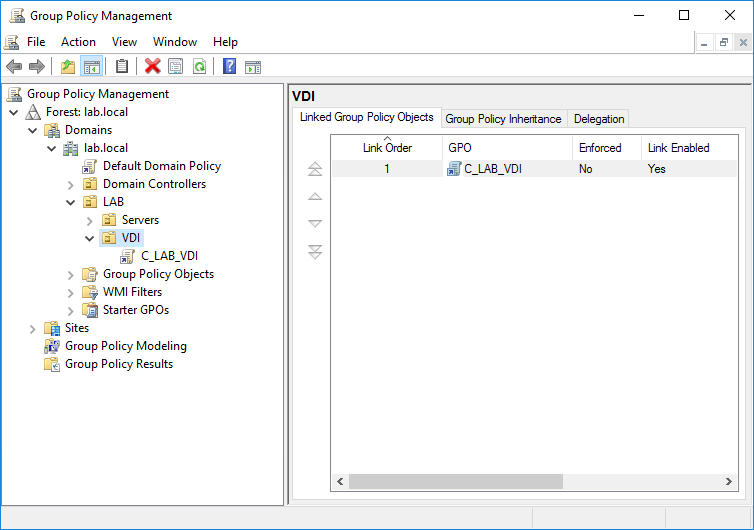Click the Up One Level folder icon
Image resolution: width=754 pixels, height=530 pixels.
[67, 67]
